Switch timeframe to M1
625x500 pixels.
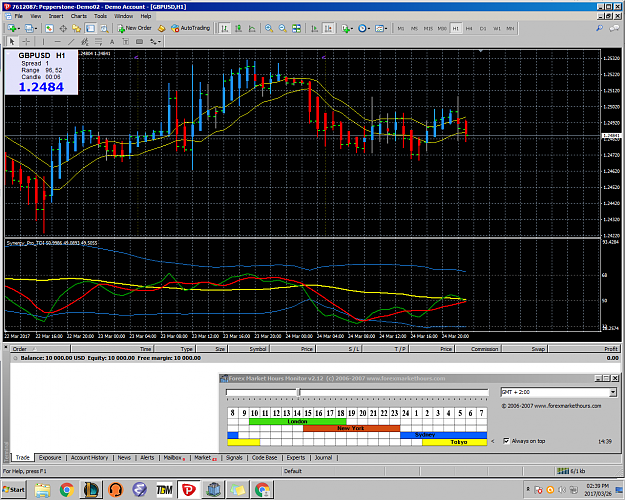tap(401, 29)
